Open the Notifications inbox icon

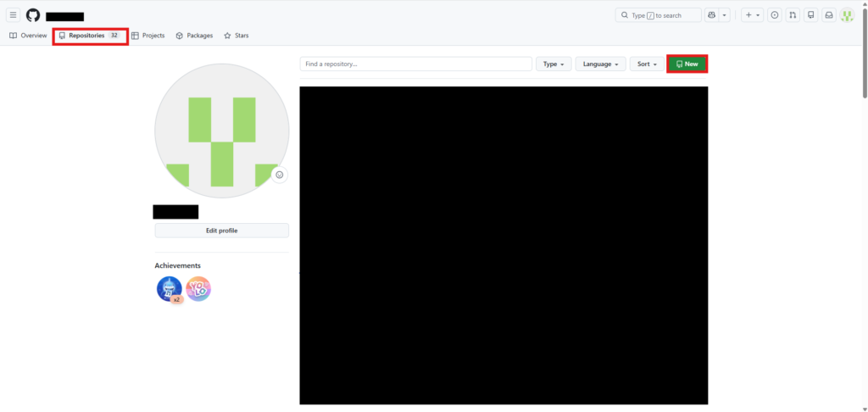point(829,15)
